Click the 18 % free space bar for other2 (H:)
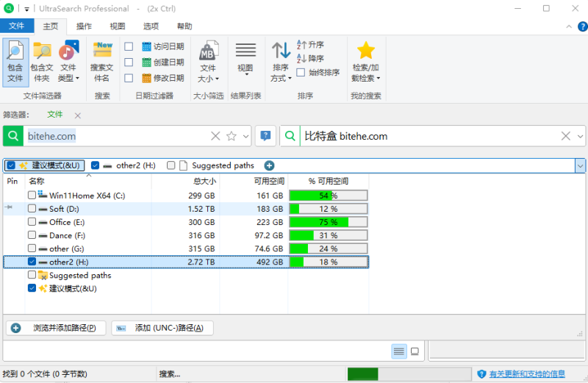 point(328,262)
